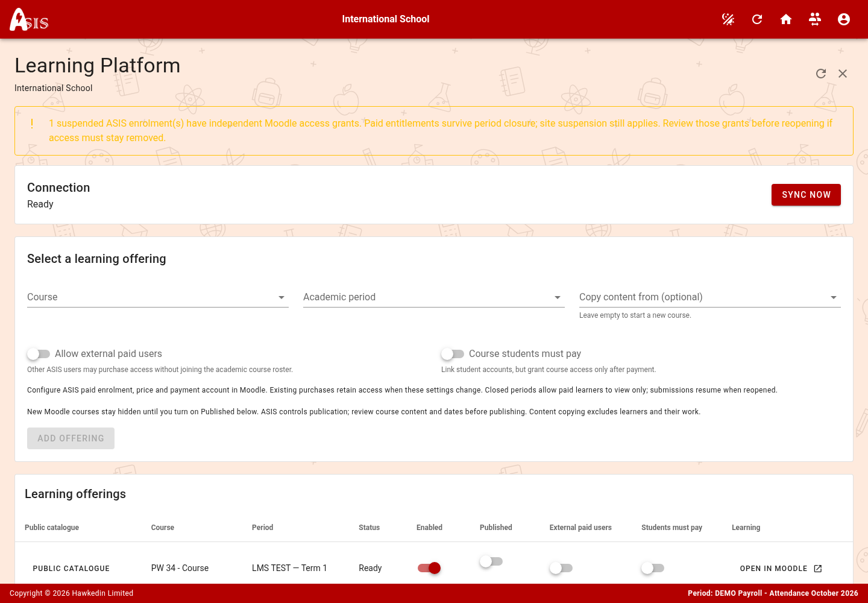Toggle Allow external paid users switch
Screen dimensions: 868x603
coord(39,354)
